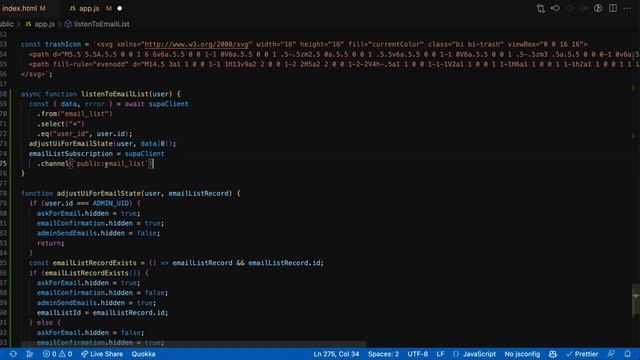Click Quokka in the status bar
Image resolution: width=640 pixels, height=360 pixels.
pyautogui.click(x=143, y=354)
